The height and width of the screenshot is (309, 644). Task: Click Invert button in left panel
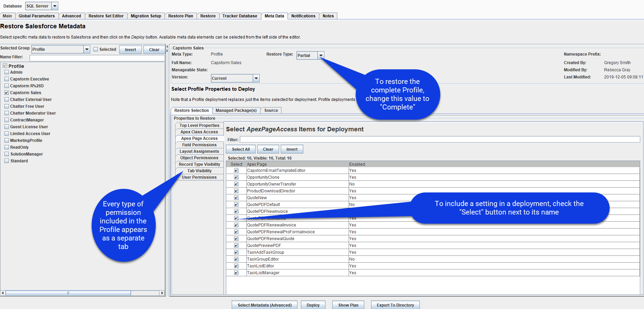tap(131, 49)
